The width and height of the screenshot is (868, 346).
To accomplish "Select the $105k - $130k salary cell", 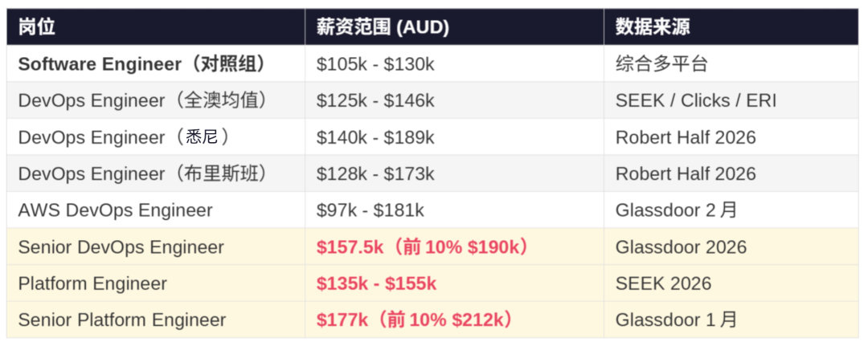I will pos(375,64).
